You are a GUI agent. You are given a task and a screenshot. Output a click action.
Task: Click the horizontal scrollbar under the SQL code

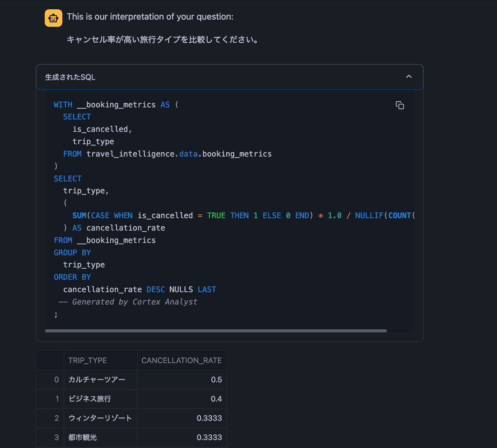216,331
